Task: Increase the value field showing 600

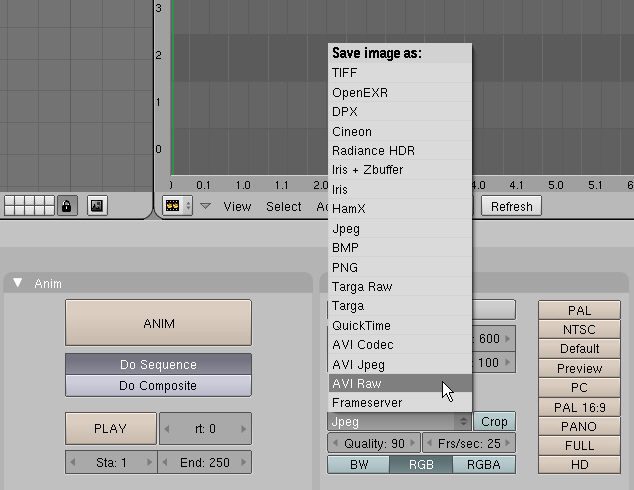Action: click(x=508, y=338)
